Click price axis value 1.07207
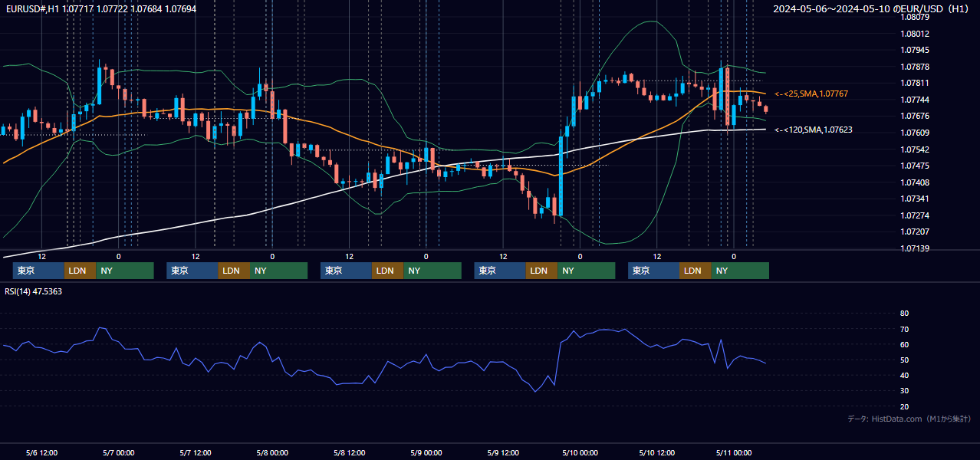The width and height of the screenshot is (980, 460). pos(915,232)
